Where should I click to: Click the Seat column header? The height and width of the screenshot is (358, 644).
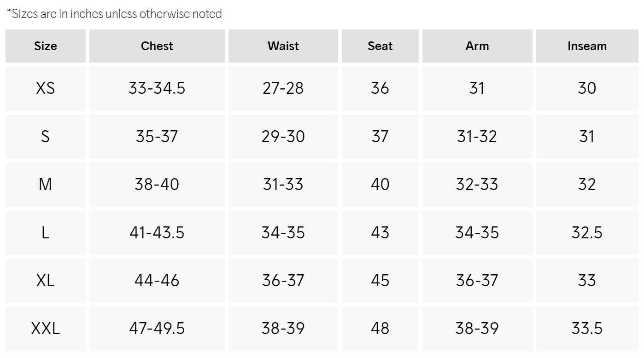pyautogui.click(x=380, y=46)
